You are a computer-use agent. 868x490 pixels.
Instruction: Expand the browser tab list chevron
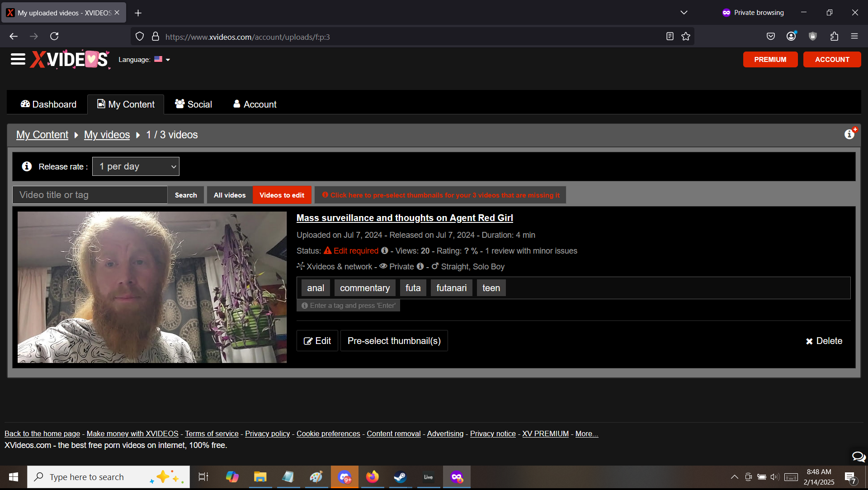[684, 13]
